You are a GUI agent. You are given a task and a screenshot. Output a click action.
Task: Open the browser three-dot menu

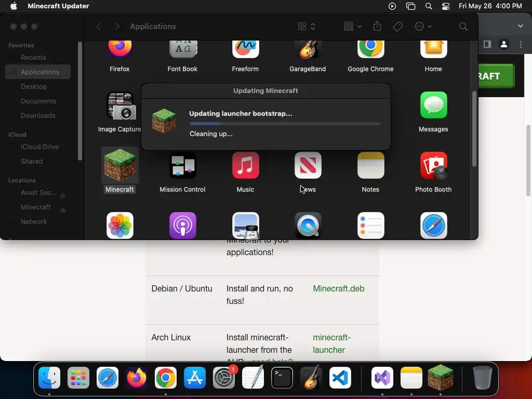pos(521,44)
